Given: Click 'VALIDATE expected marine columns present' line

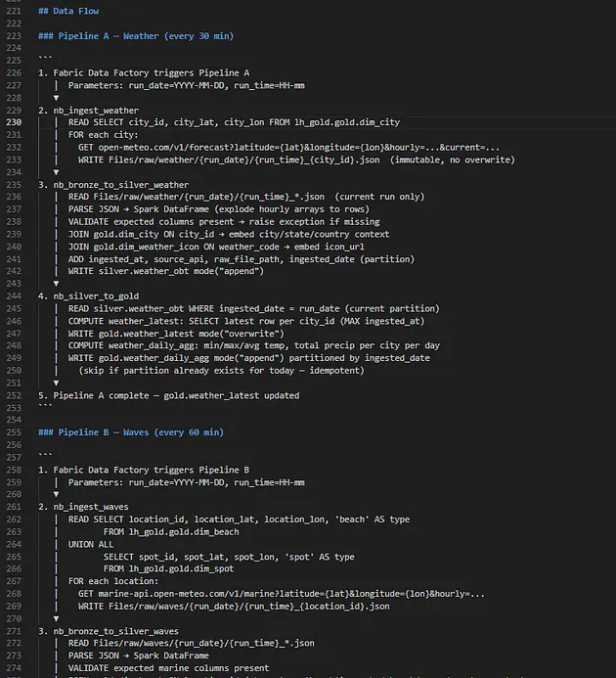Looking at the screenshot, I should click(168, 668).
